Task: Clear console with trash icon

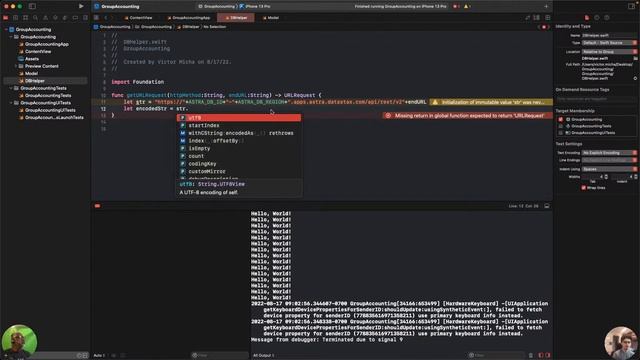Action: click(x=531, y=356)
